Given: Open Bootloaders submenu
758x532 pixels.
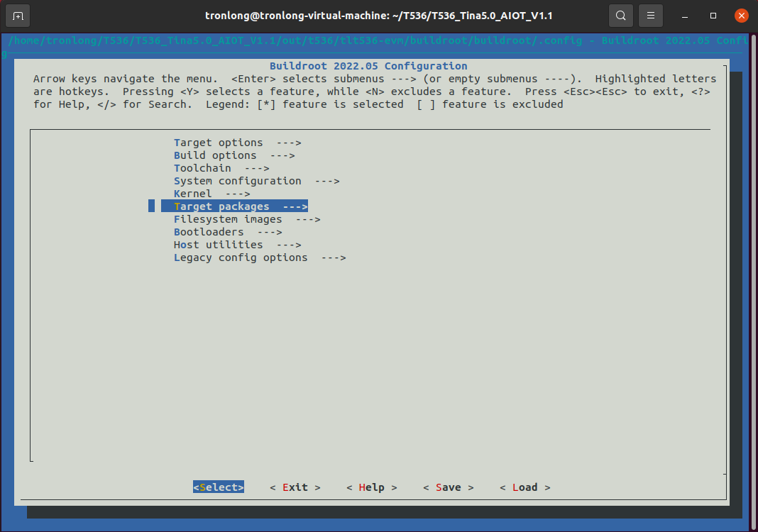Looking at the screenshot, I should point(228,232).
